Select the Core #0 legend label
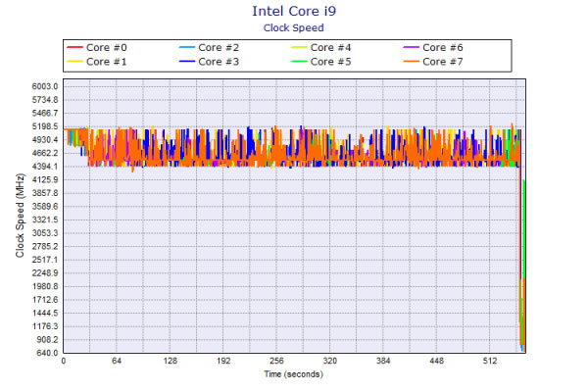This screenshot has width=588, height=392. click(107, 48)
